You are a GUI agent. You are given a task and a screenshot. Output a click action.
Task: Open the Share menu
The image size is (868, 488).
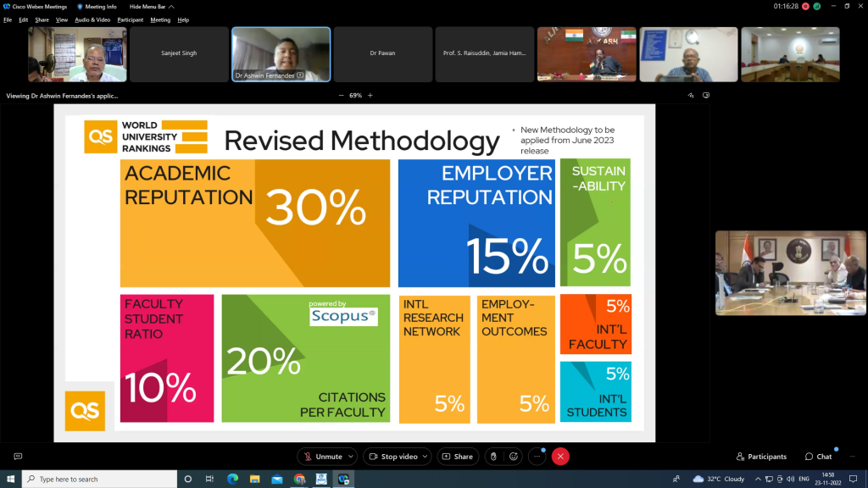42,20
